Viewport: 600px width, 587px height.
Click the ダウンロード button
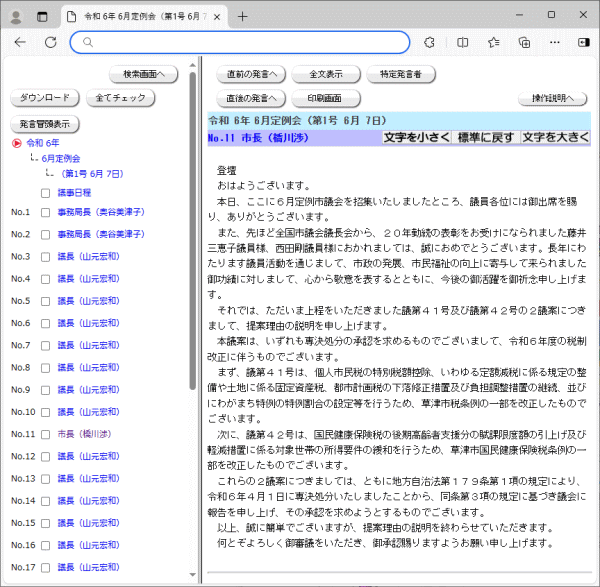click(x=45, y=98)
